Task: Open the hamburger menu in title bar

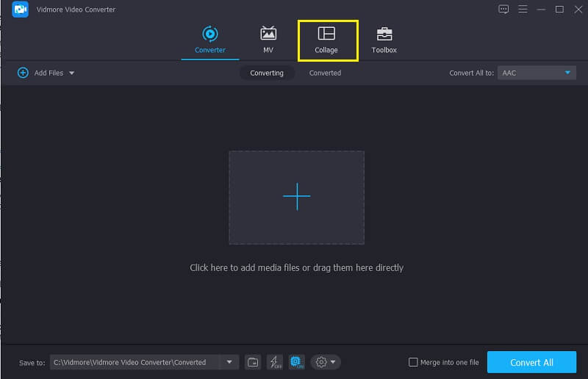Action: 523,10
